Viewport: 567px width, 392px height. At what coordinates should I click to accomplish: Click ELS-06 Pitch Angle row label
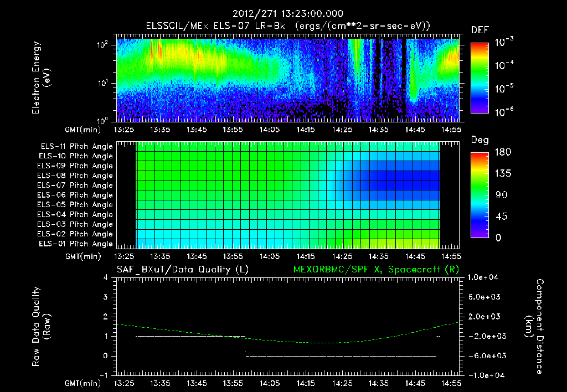[75, 195]
